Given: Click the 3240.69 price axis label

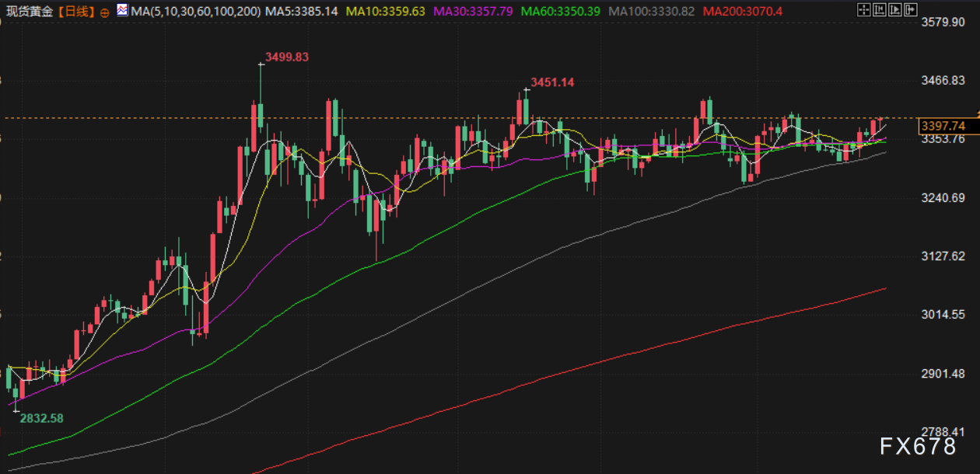Looking at the screenshot, I should coord(942,197).
